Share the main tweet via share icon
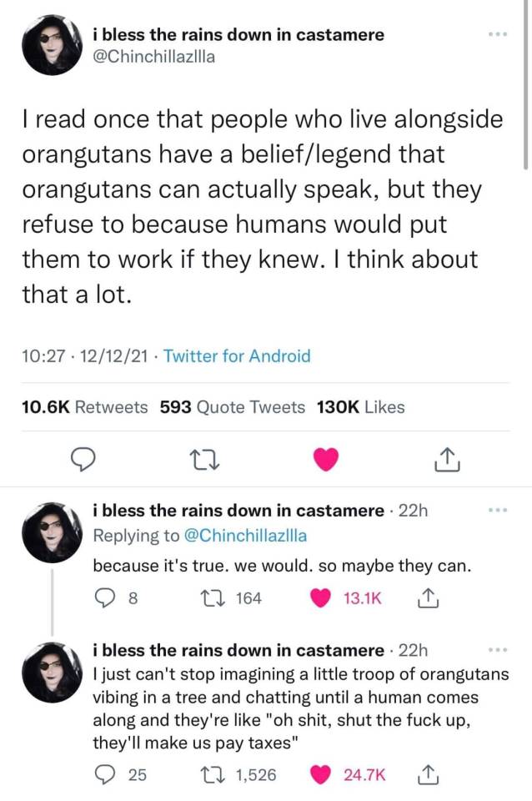This screenshot has height=801, width=532. click(x=446, y=458)
